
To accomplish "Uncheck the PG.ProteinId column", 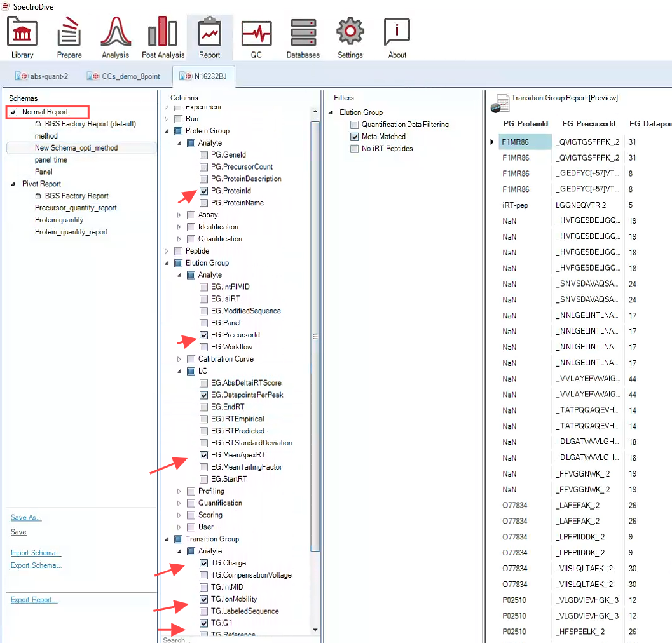I will [x=204, y=191].
